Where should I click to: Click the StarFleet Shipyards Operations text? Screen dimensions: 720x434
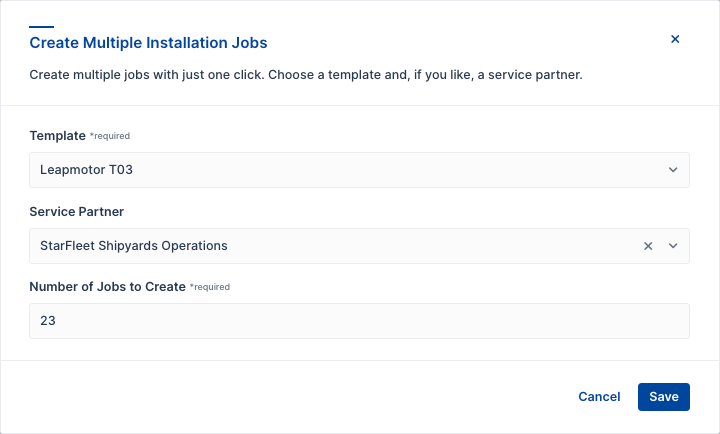tap(133, 246)
